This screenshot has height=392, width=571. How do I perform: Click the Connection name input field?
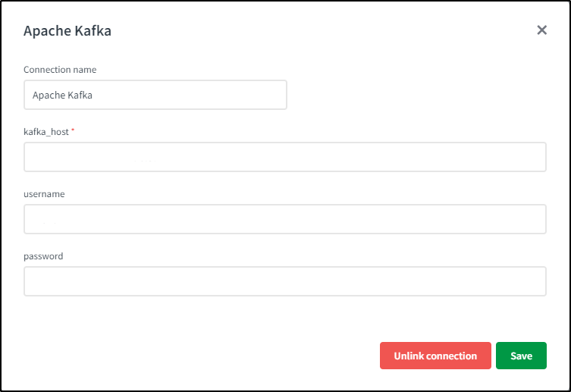(x=155, y=96)
